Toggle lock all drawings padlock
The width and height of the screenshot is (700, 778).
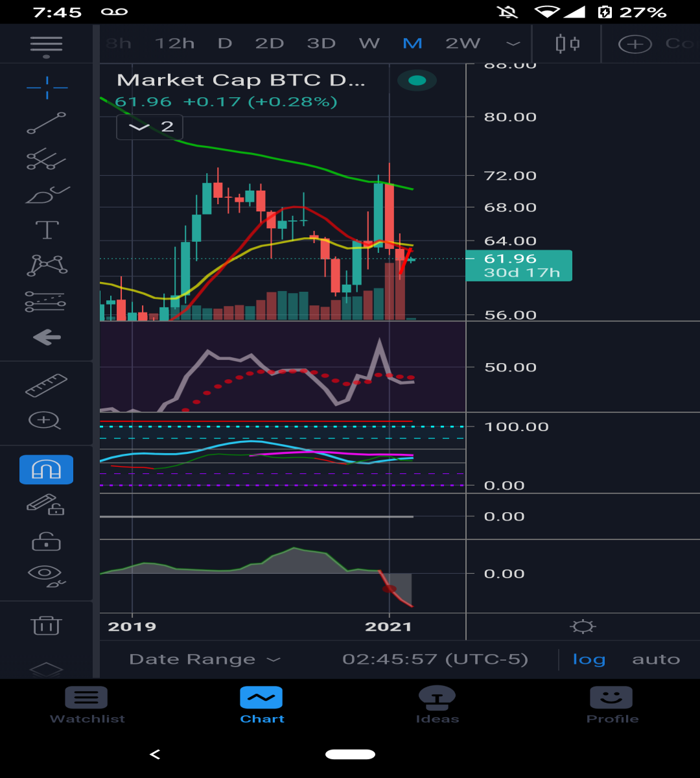click(x=46, y=541)
